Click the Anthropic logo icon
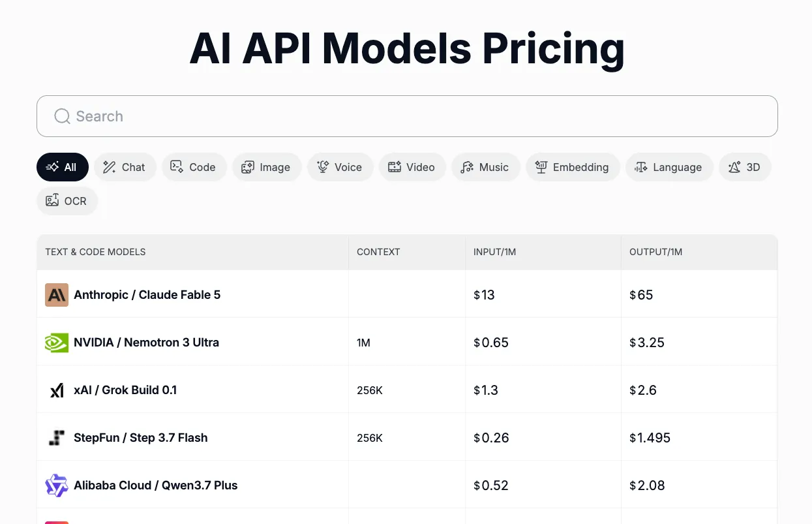Viewport: 812px width, 524px height. click(57, 295)
